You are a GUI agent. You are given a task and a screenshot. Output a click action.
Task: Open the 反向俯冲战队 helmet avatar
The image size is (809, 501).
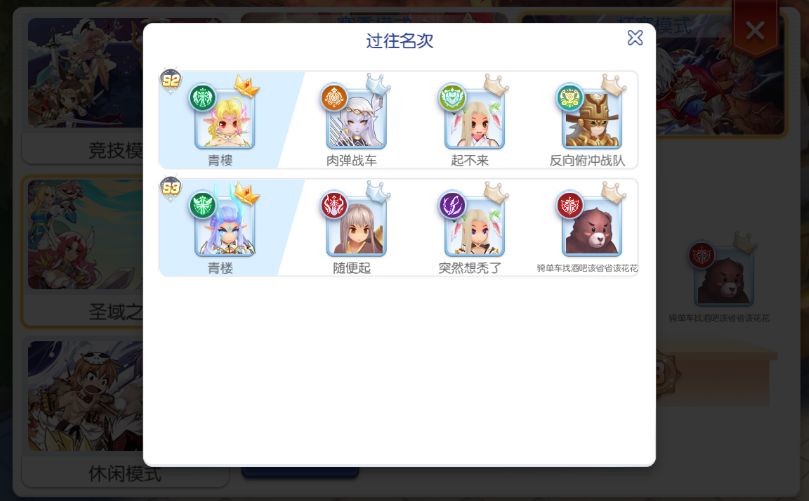tap(592, 120)
